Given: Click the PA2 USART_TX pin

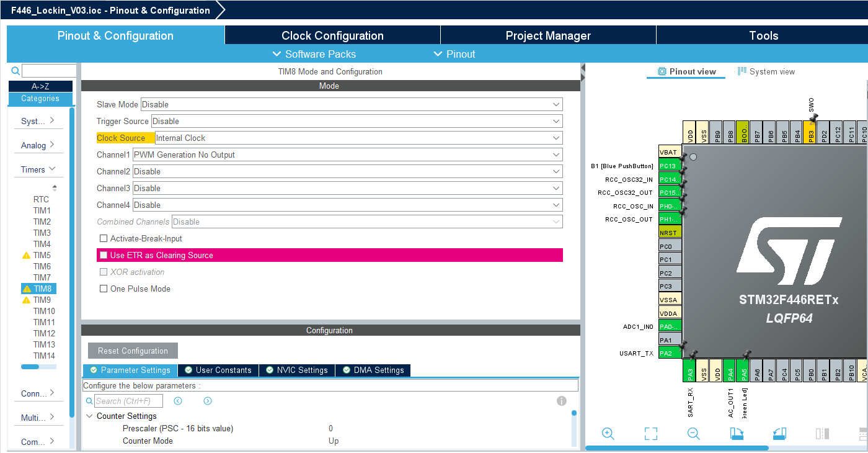Looking at the screenshot, I should coord(670,353).
